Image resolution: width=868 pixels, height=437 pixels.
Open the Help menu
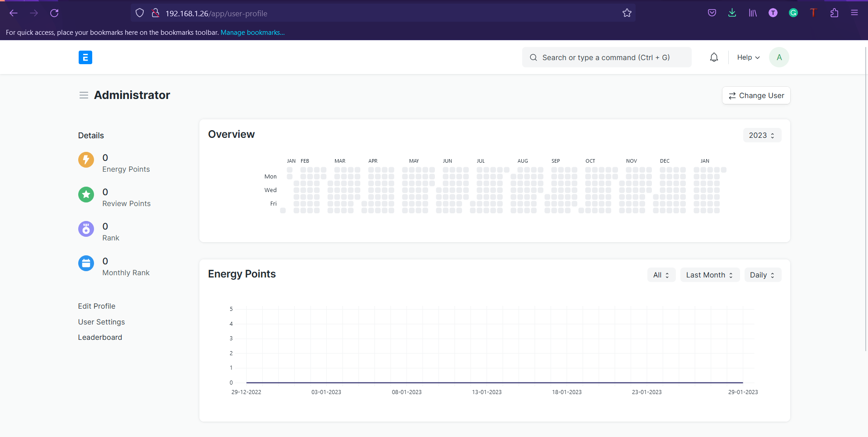point(748,57)
